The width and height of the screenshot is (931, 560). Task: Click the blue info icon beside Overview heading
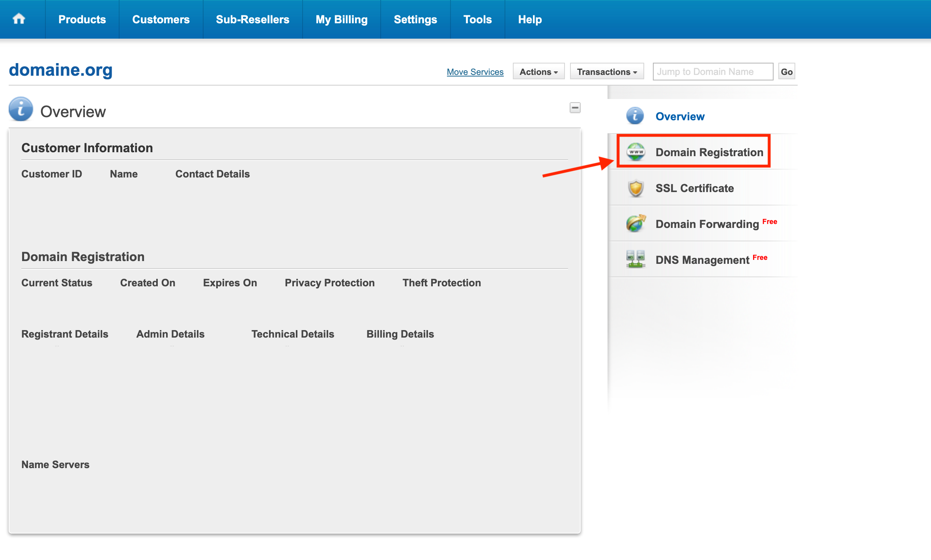[21, 109]
